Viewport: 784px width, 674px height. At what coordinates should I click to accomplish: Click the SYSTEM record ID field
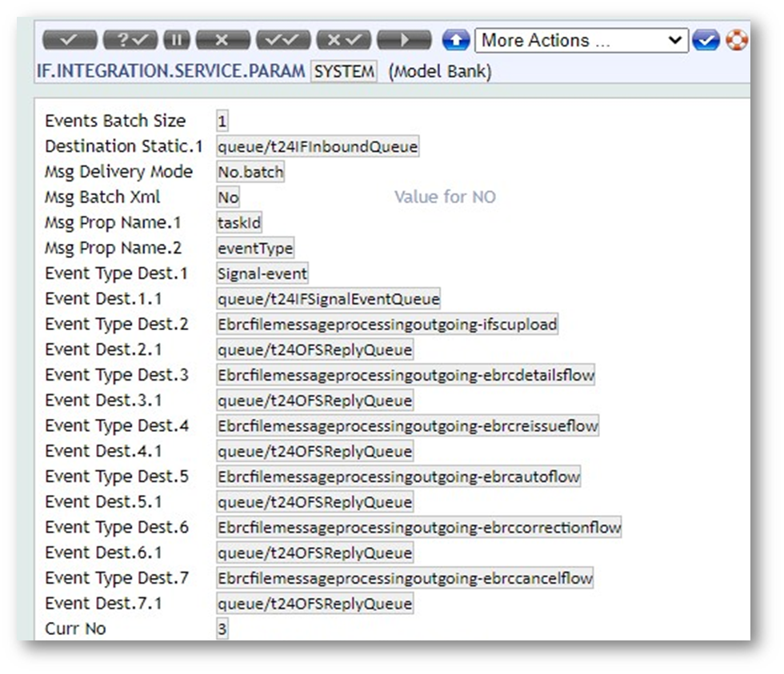pos(344,71)
